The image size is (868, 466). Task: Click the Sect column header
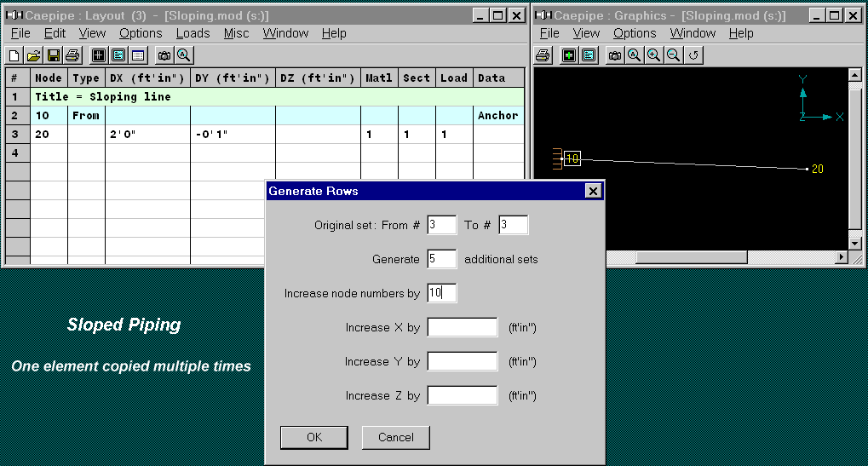click(x=417, y=78)
